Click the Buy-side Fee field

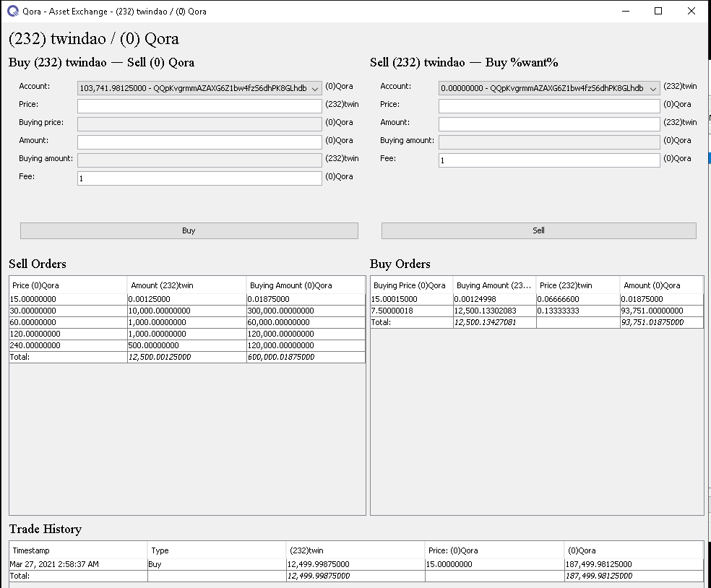click(199, 178)
